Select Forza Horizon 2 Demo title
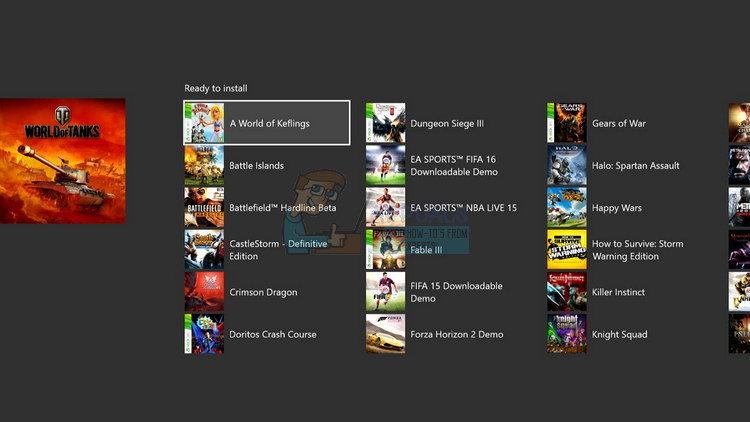750x422 pixels. click(x=457, y=334)
